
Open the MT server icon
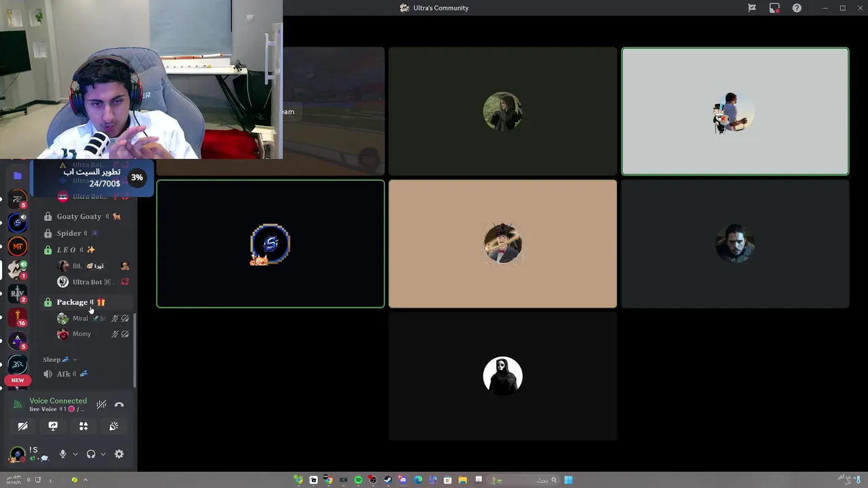(x=18, y=247)
